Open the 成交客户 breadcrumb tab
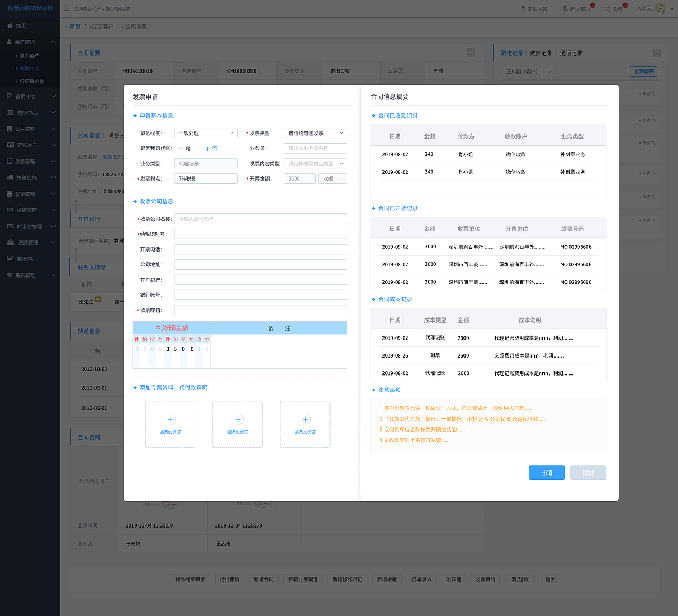Screen dimensions: 678x616 point(102,26)
